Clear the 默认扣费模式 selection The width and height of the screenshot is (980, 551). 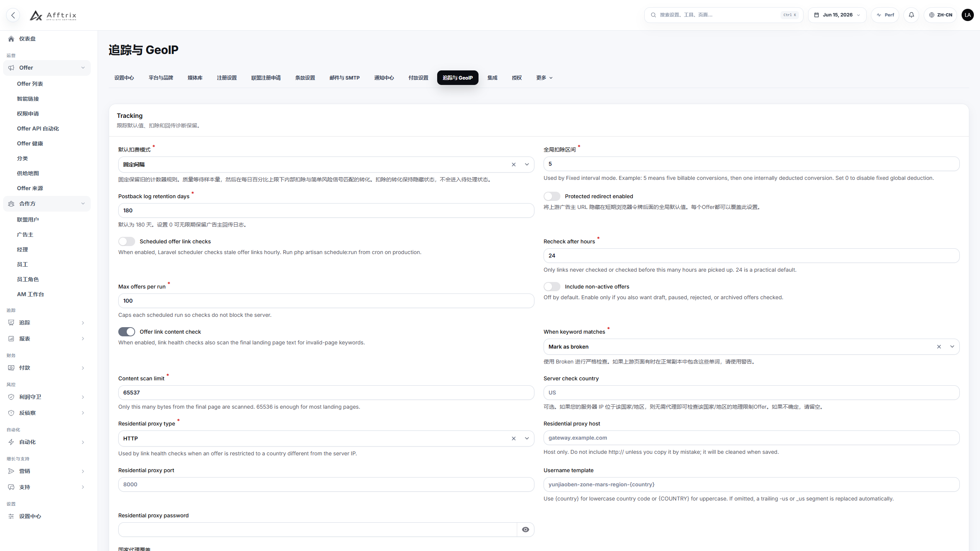pos(514,165)
